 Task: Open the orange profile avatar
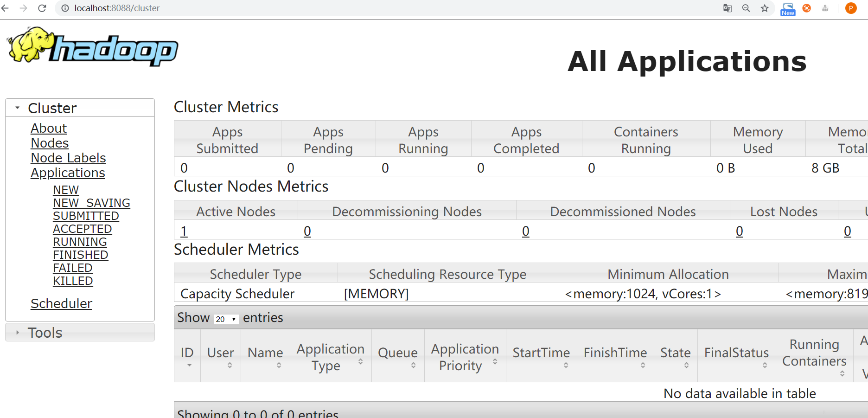[851, 8]
